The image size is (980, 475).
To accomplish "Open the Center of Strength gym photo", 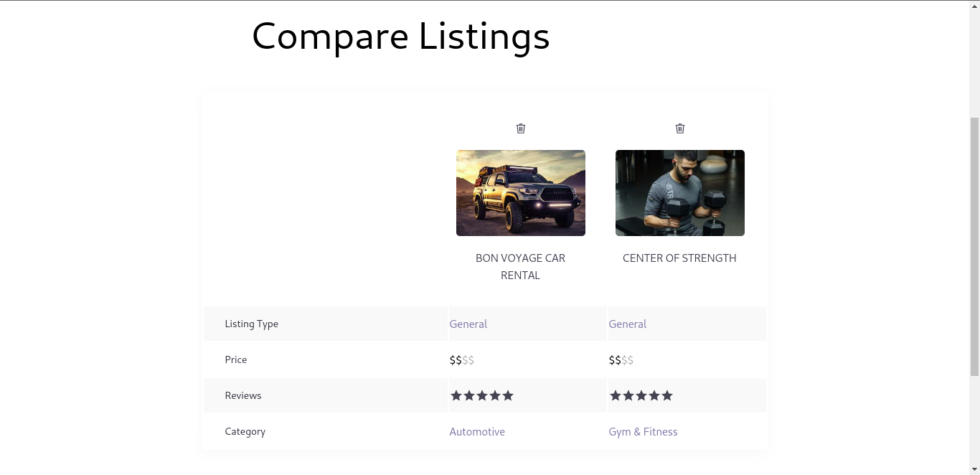I will 680,193.
